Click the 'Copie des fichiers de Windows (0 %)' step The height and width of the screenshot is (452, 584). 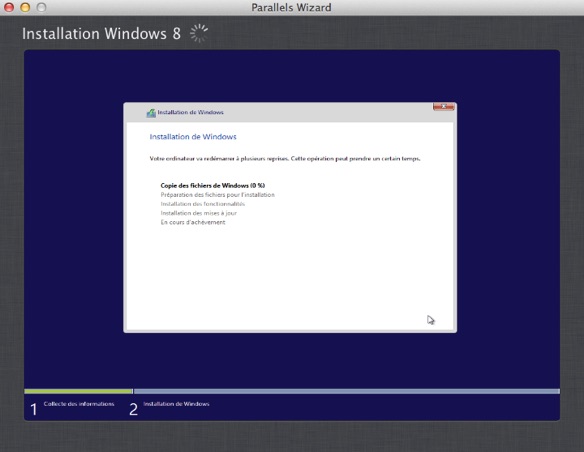coord(213,185)
